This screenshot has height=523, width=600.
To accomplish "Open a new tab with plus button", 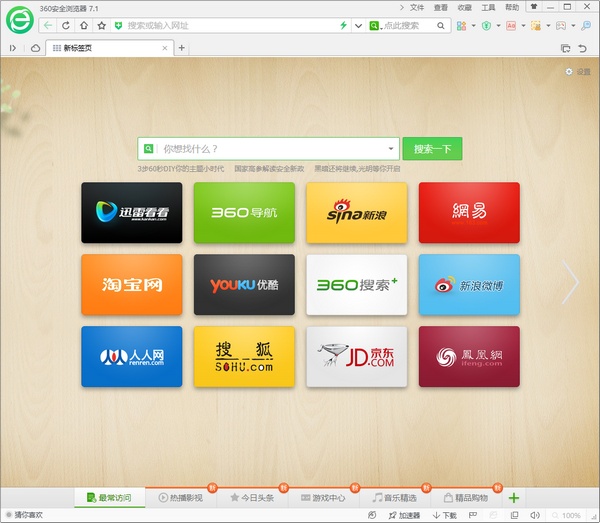I will coord(182,47).
